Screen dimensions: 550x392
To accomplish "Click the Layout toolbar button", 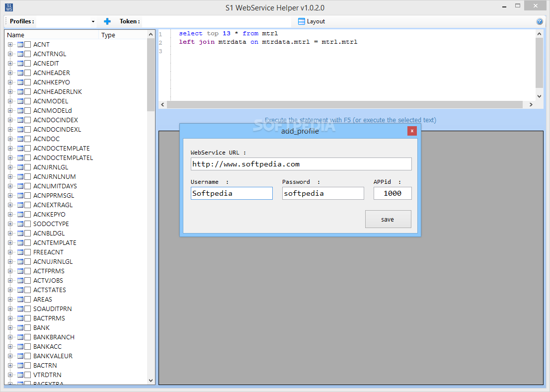I will click(x=312, y=21).
